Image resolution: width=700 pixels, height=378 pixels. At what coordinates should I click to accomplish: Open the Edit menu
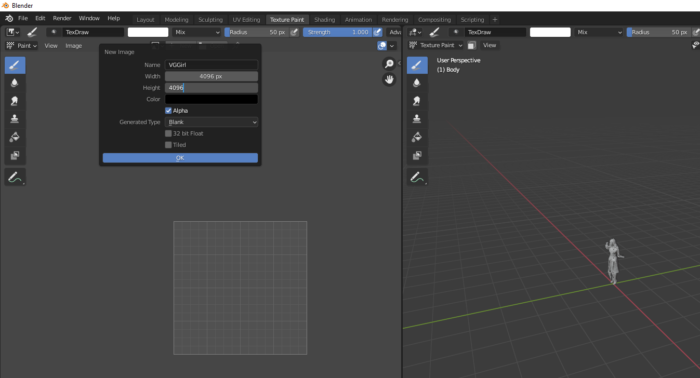(x=40, y=18)
